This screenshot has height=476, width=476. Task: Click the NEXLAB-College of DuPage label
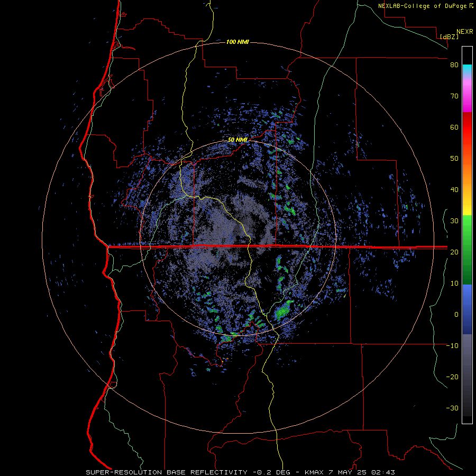(426, 6)
